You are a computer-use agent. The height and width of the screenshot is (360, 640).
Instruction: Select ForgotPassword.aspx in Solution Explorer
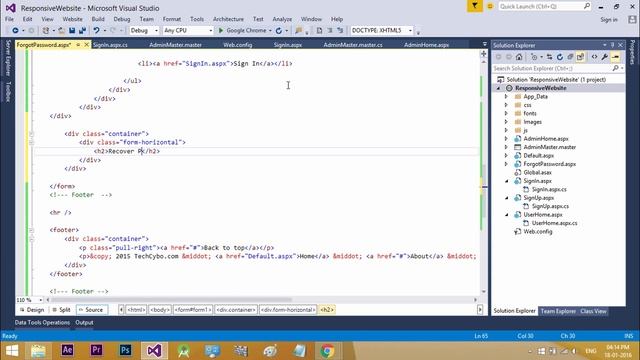tap(549, 164)
